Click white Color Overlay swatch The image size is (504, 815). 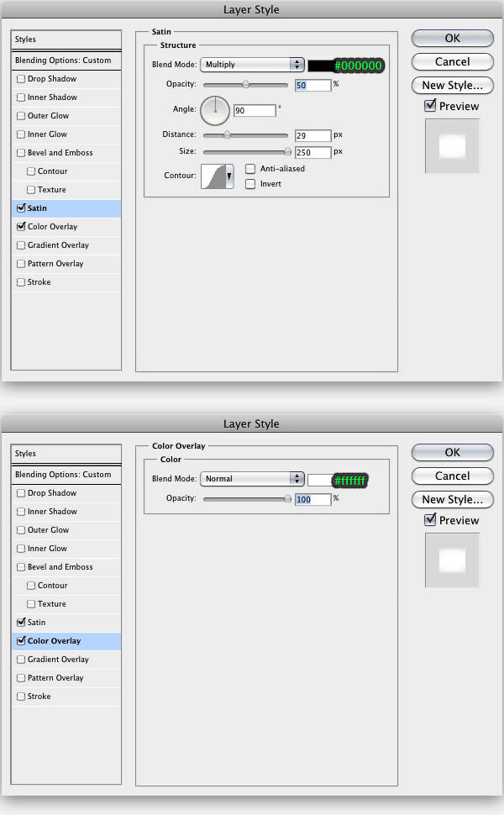coord(320,480)
